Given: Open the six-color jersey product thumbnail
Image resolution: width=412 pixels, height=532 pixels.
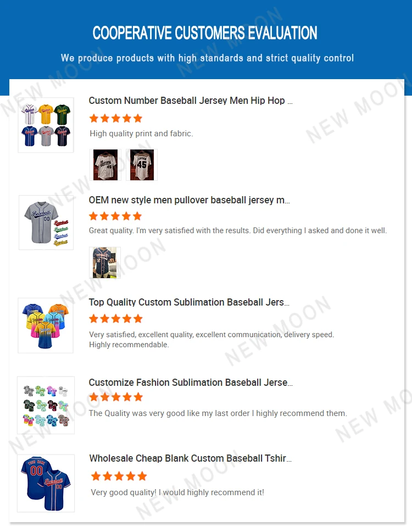Looking at the screenshot, I should [46, 125].
